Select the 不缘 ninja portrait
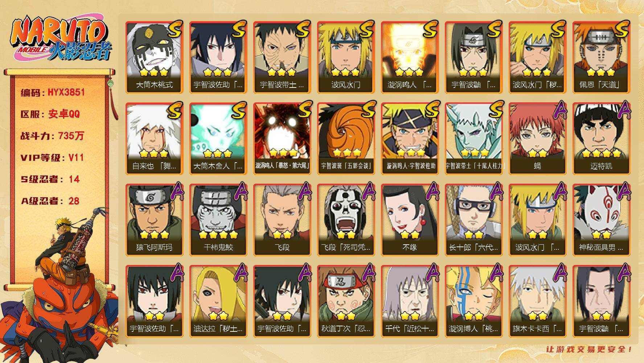 click(410, 220)
